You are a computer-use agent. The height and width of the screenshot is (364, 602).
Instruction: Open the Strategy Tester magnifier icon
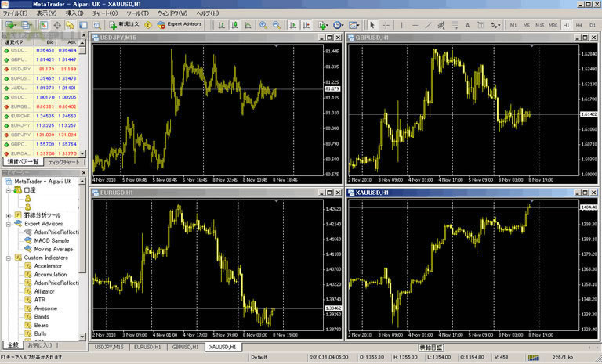(97, 25)
